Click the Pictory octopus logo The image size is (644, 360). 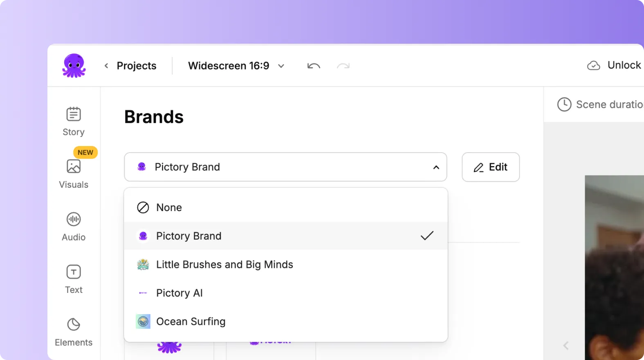click(74, 66)
